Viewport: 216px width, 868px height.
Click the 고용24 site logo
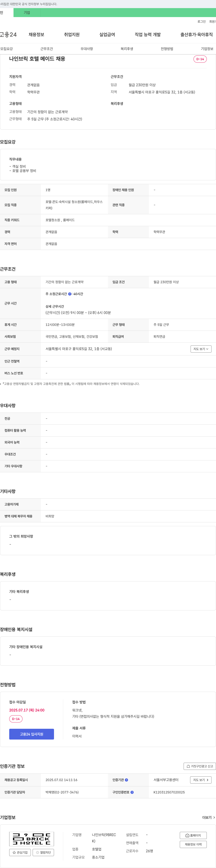pyautogui.click(x=8, y=35)
